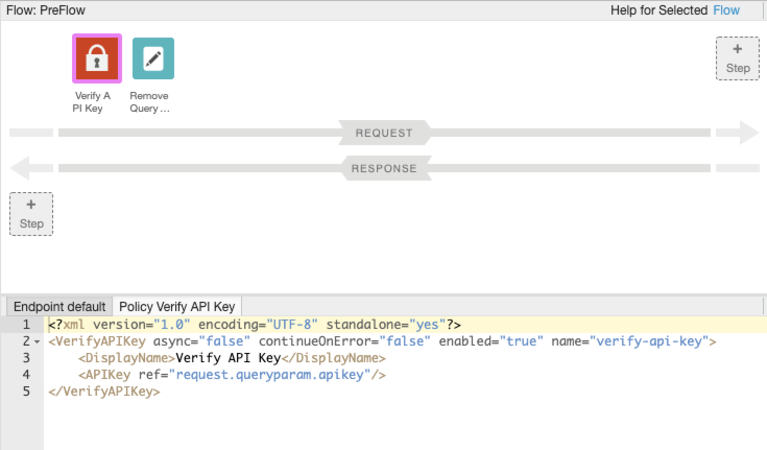
Task: Click line number 4 in the editor gutter
Action: tap(26, 375)
